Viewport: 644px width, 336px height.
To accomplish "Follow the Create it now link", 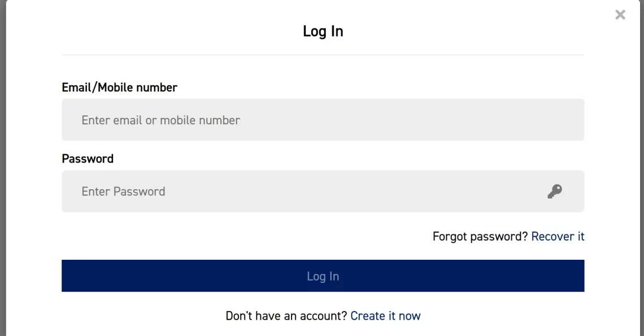I will pos(385,316).
